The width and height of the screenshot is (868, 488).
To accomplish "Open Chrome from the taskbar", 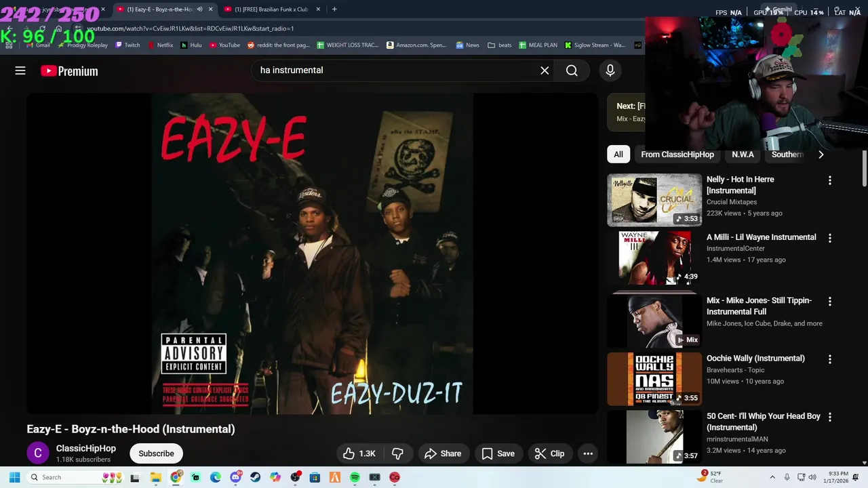I will tap(176, 477).
